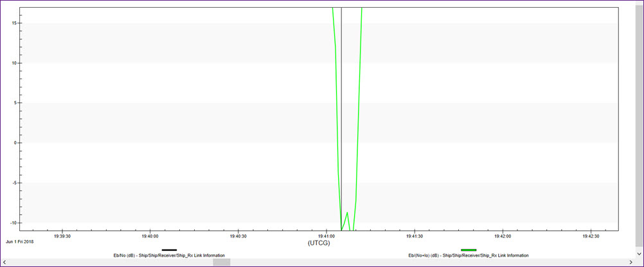Select the Eb/No (dB) legend label
The height and width of the screenshot is (267, 644).
(169, 255)
